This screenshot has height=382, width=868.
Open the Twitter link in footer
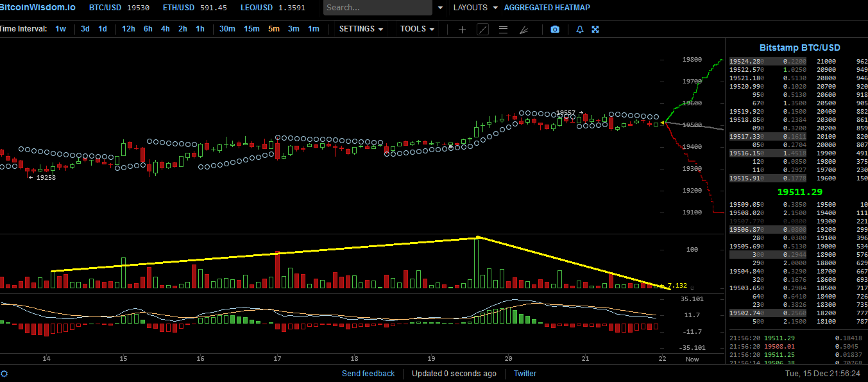(x=525, y=374)
